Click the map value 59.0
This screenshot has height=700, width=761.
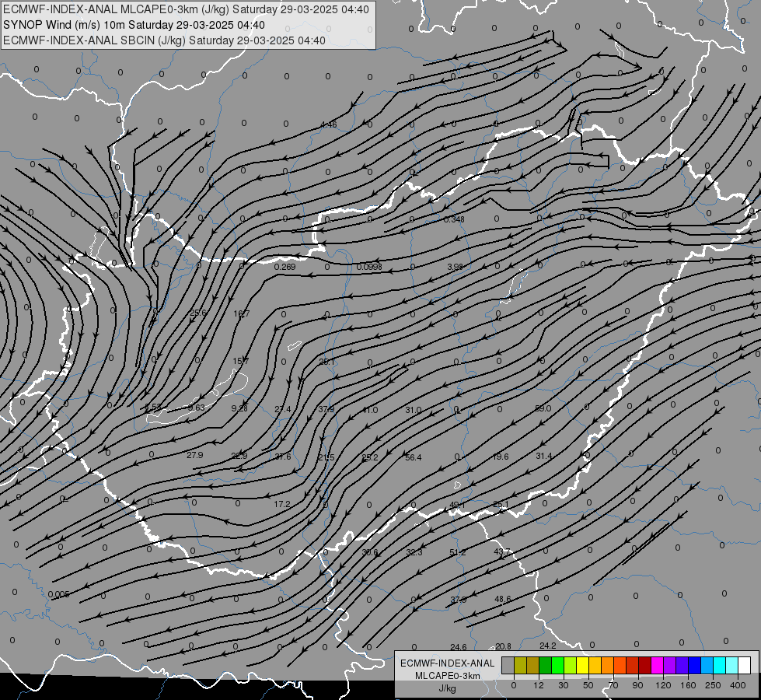coord(543,408)
